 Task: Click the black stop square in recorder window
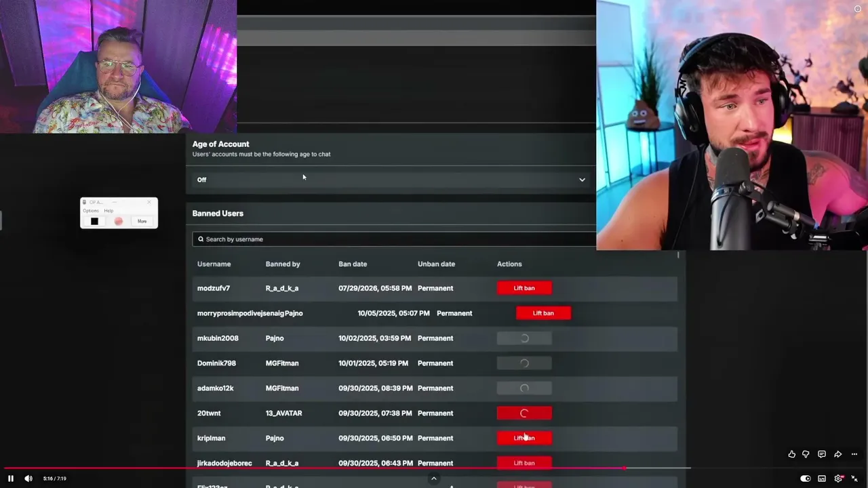94,221
